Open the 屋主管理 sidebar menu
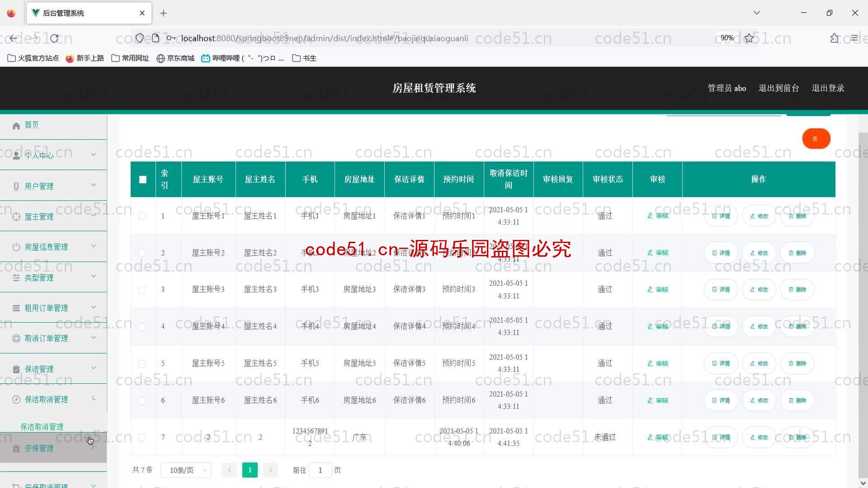This screenshot has height=488, width=868. click(53, 216)
